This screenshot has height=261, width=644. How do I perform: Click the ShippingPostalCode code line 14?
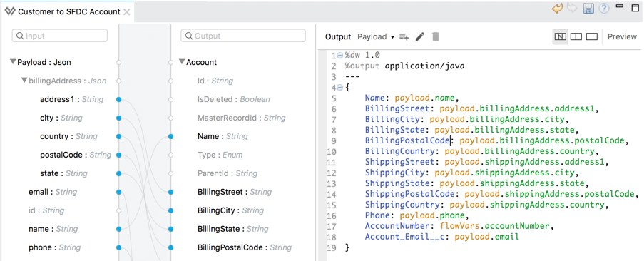(502, 194)
